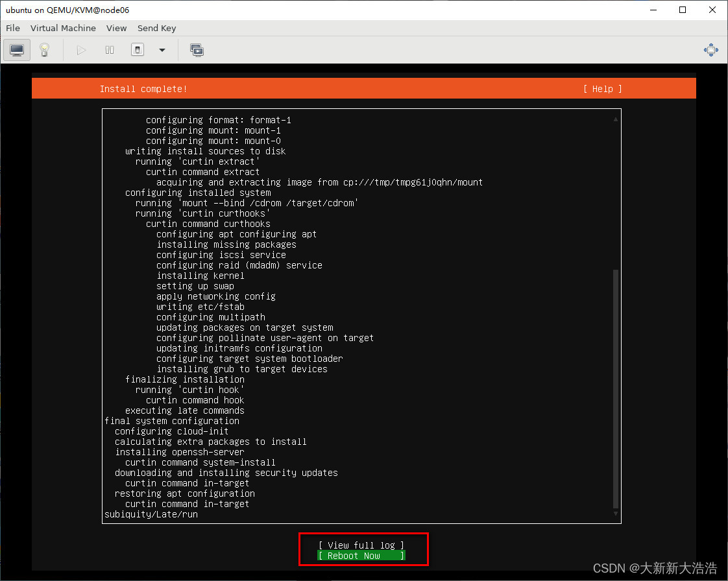This screenshot has width=728, height=581.
Task: Open the File menu
Action: (13, 28)
